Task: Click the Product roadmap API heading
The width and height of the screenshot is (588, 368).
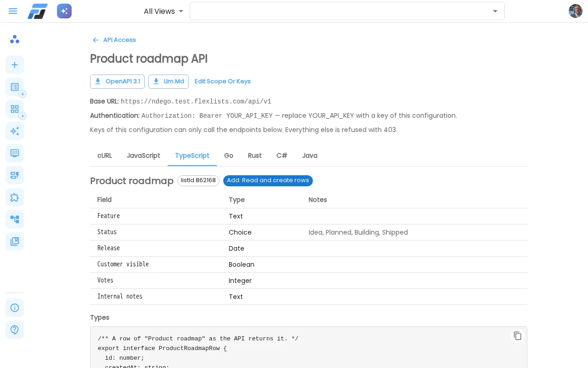Action: pyautogui.click(x=149, y=59)
